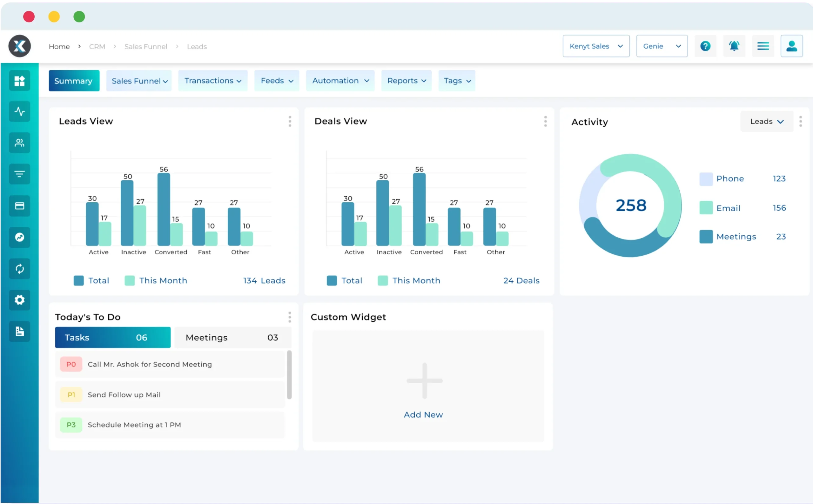Open the hamburger menu icon in header
This screenshot has height=504, width=813.
click(763, 46)
